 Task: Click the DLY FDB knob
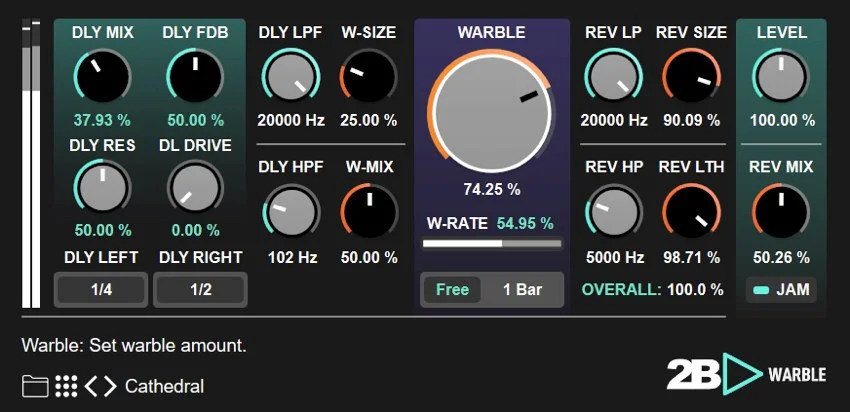click(x=195, y=76)
